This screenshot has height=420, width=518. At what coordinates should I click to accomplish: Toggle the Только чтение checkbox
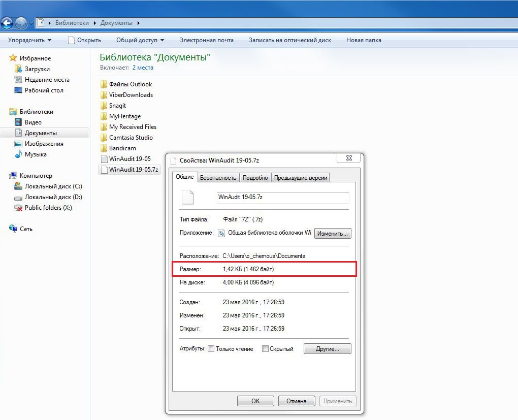(211, 348)
